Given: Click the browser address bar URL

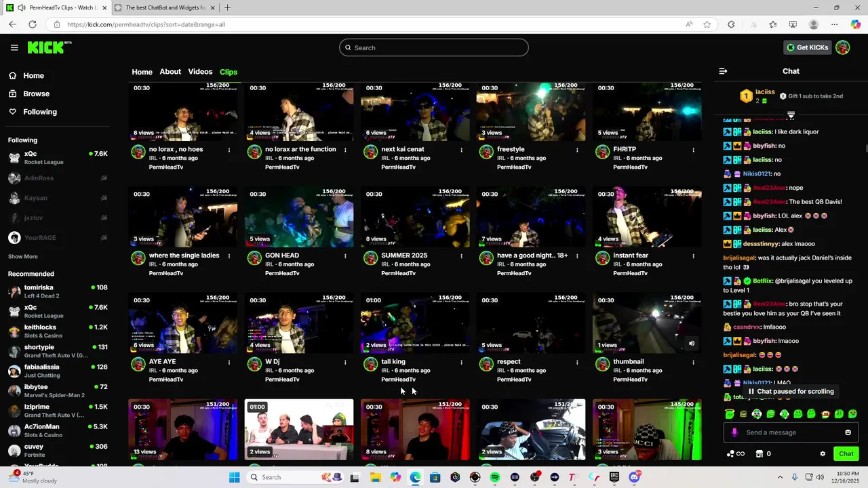Looking at the screenshot, I should click(x=146, y=24).
